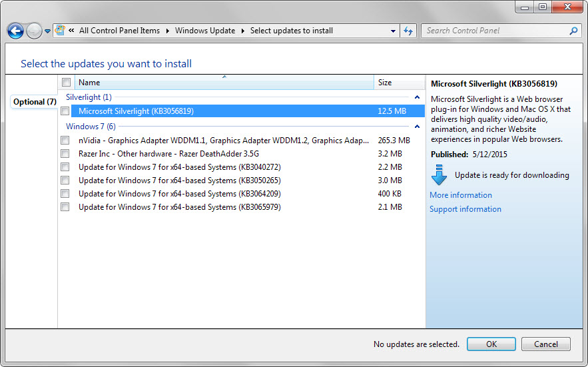The height and width of the screenshot is (367, 588).
Task: Sort the list by the Name column
Action: click(224, 82)
